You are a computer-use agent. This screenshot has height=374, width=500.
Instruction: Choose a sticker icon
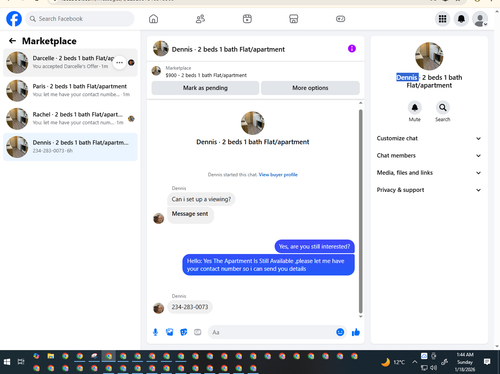[184, 332]
